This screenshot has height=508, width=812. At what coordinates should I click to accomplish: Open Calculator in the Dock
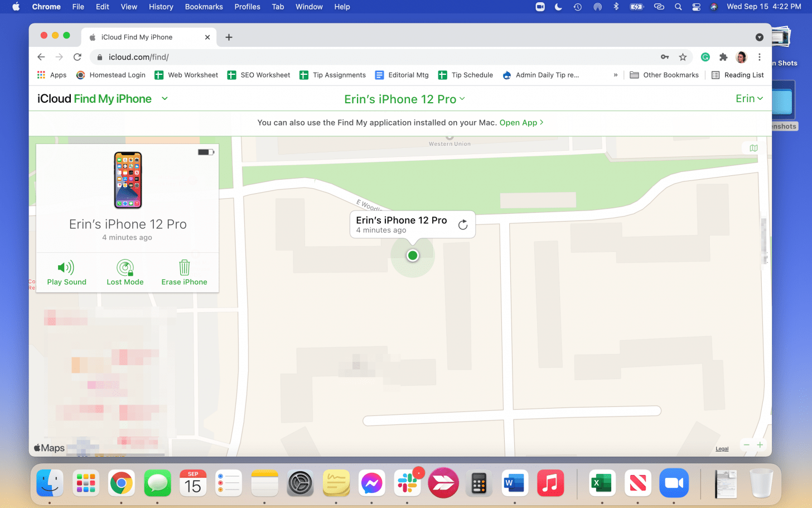479,483
